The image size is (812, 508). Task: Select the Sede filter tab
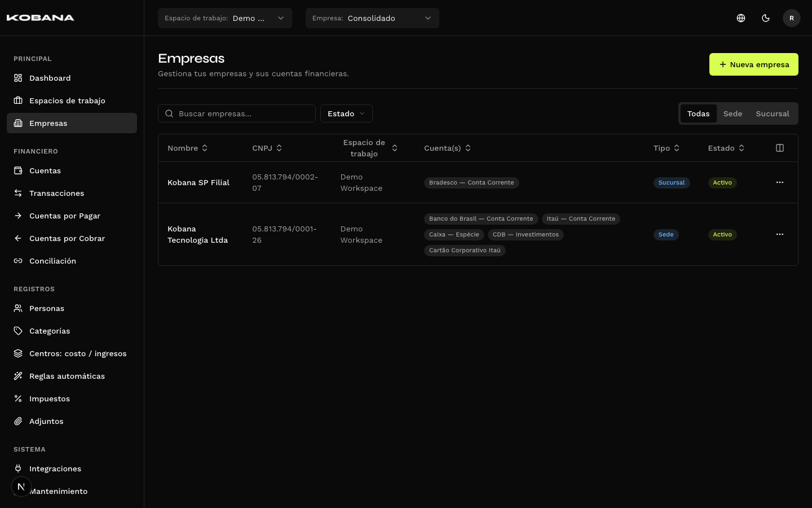[x=732, y=113]
